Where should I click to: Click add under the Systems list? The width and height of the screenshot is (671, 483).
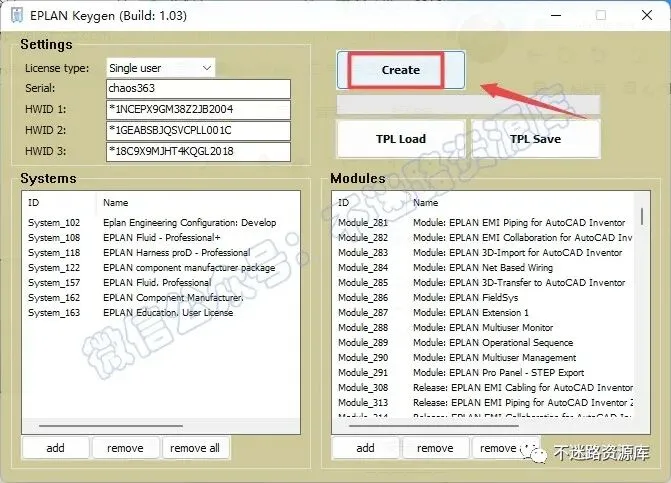pos(56,448)
